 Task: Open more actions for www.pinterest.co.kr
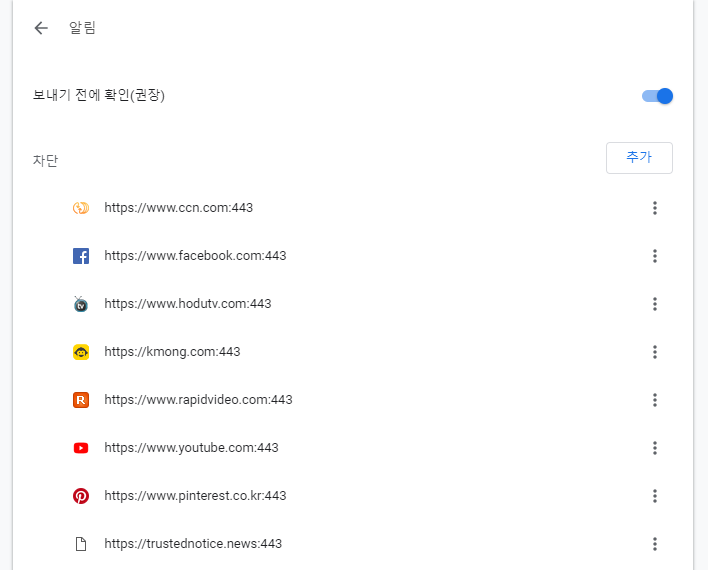pyautogui.click(x=655, y=496)
